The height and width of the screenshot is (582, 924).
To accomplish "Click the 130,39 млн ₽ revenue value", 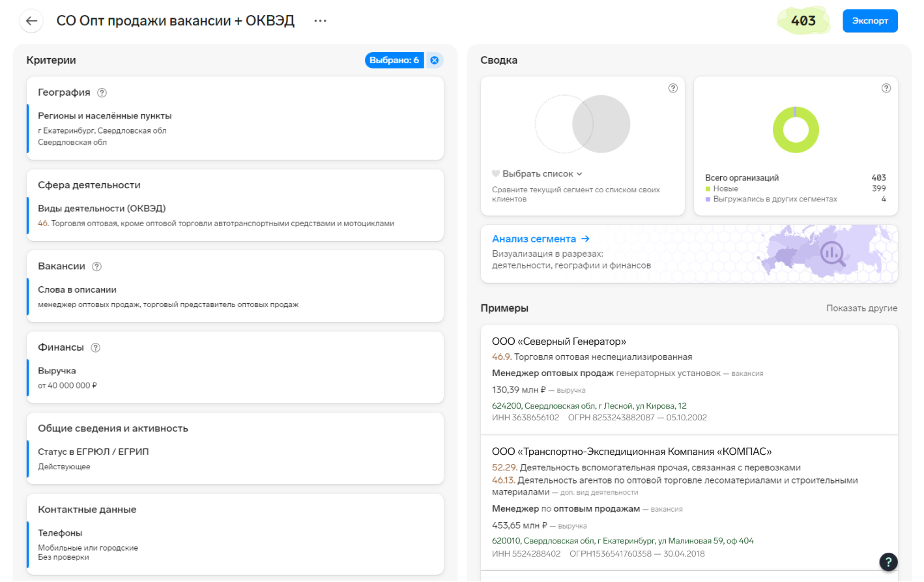I will pyautogui.click(x=519, y=390).
